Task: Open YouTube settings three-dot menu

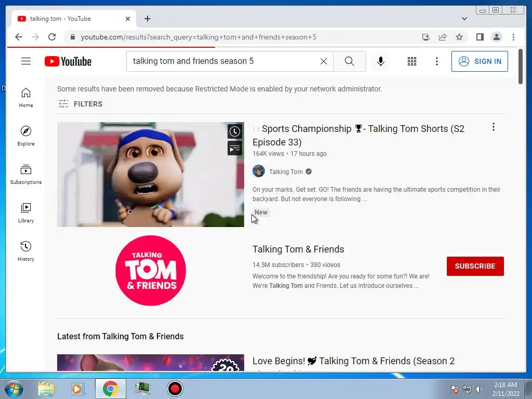Action: 436,61
